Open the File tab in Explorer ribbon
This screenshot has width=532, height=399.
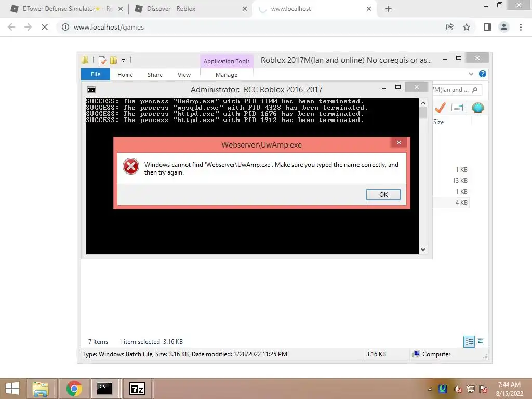pos(96,74)
